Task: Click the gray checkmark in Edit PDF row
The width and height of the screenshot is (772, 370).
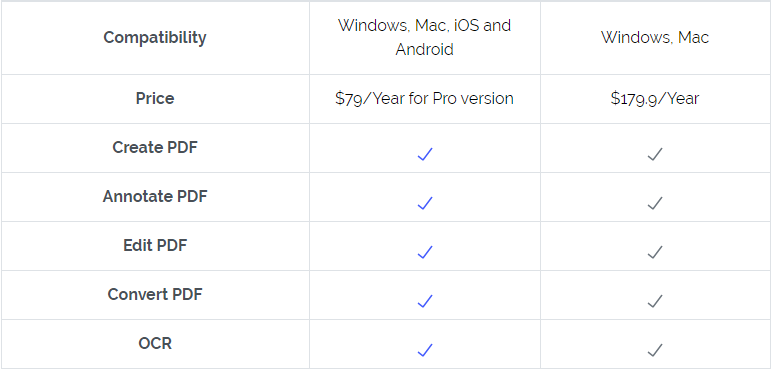Action: click(654, 252)
